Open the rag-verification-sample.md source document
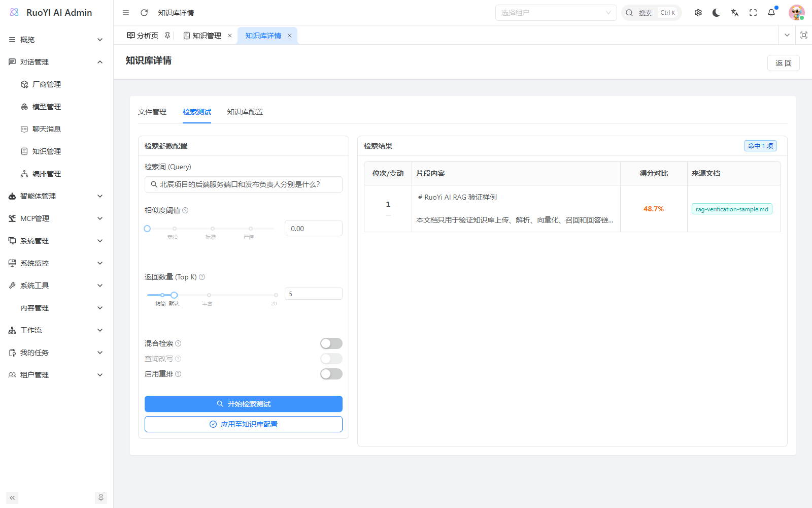The width and height of the screenshot is (812, 508). (x=732, y=209)
